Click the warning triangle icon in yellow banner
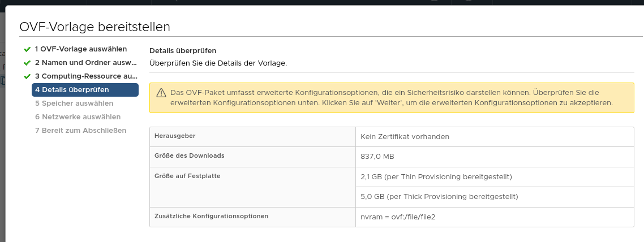Viewport: 644px width, 242px height. point(161,93)
